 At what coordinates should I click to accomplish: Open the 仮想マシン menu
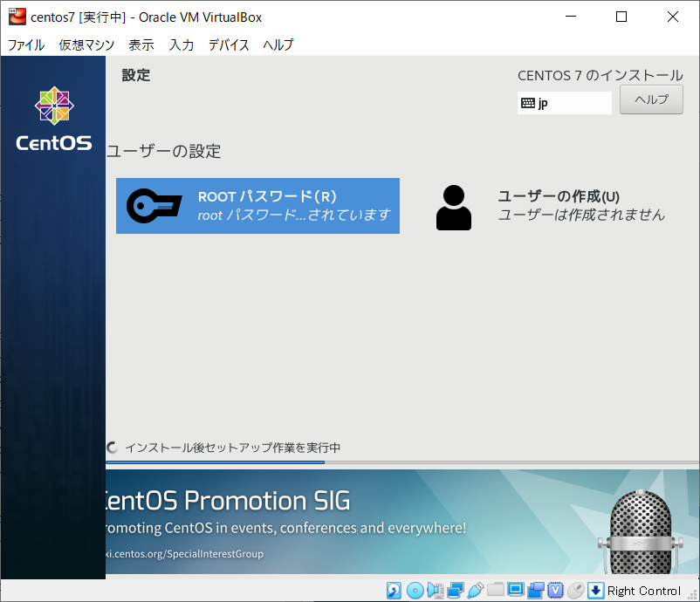tap(86, 44)
